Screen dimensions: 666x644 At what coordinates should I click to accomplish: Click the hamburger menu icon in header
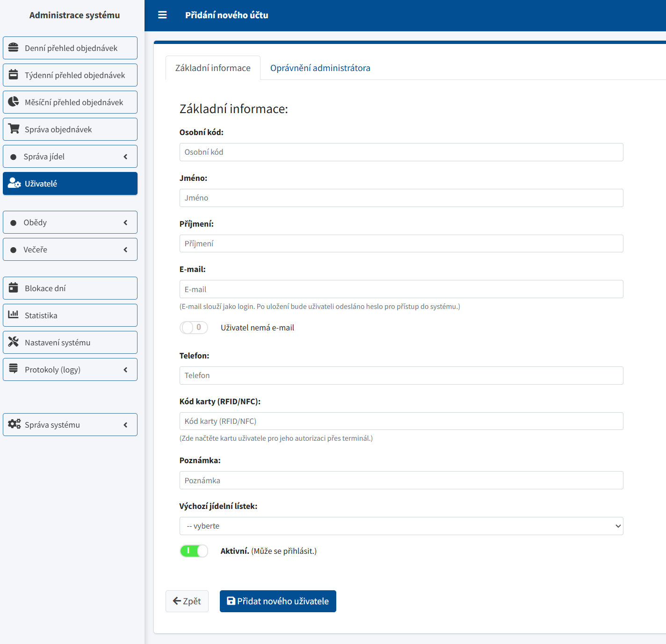click(x=162, y=15)
